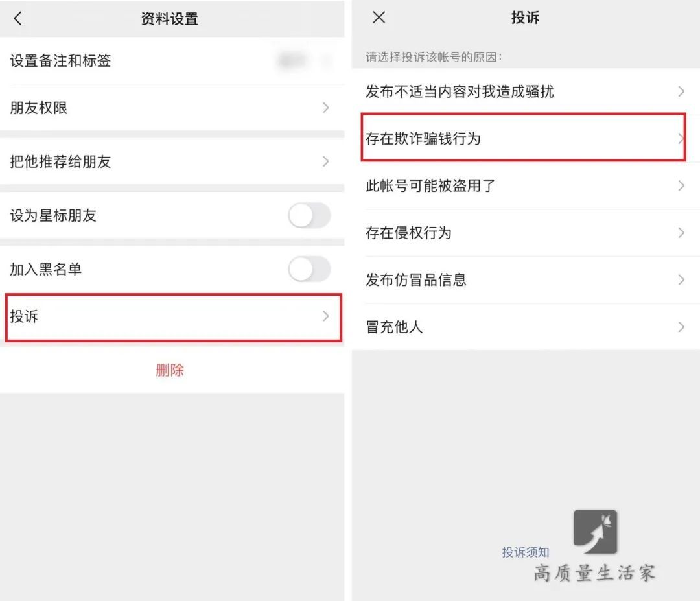Select 投诉 option in profile settings
Image resolution: width=700 pixels, height=601 pixels.
(x=174, y=318)
